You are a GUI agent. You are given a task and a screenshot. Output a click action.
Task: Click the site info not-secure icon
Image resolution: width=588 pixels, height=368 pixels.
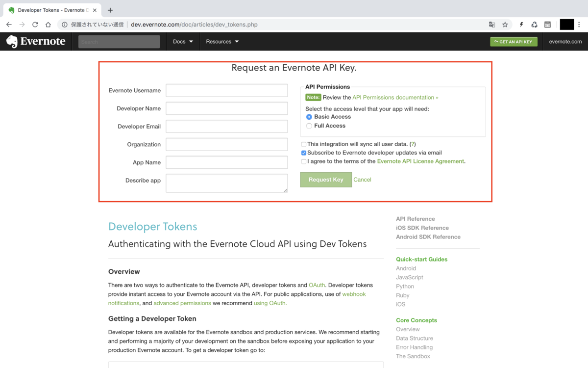click(x=64, y=25)
